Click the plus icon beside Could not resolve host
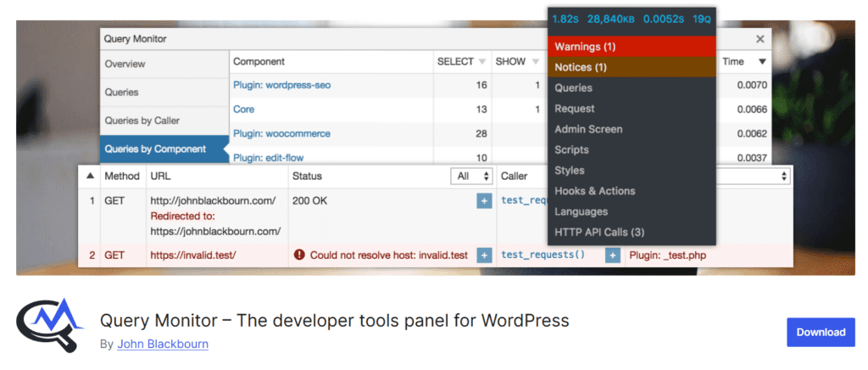868x370 pixels. point(484,255)
